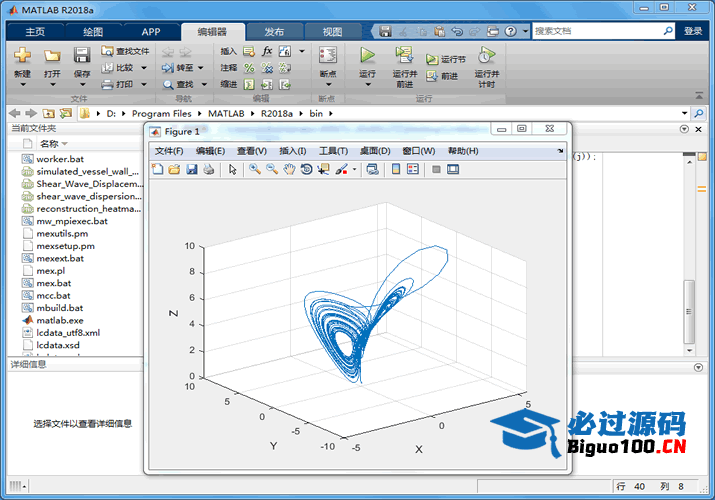Viewport: 715px width, 500px height.
Task: Expand the Run (运行) dropdown arrow
Action: [x=368, y=85]
